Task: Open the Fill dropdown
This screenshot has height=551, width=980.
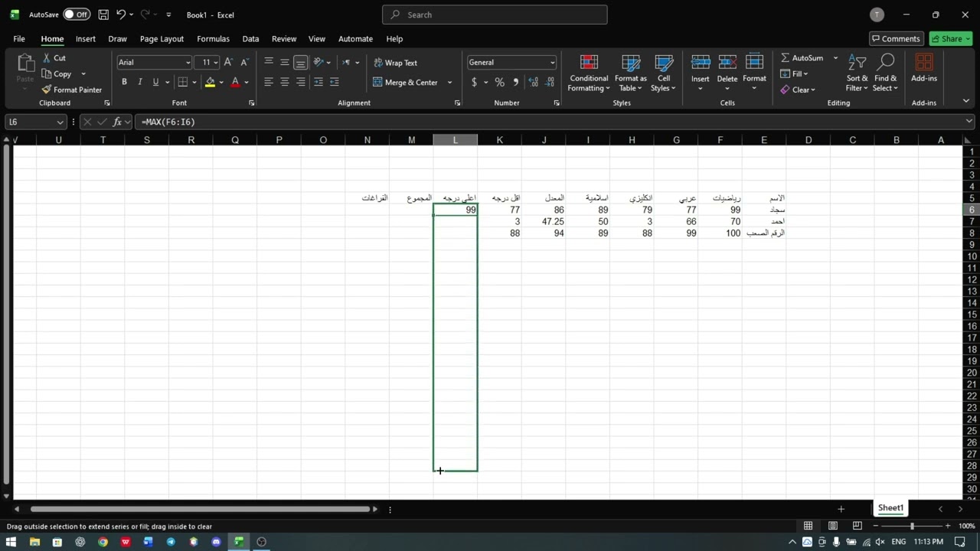Action: [x=795, y=73]
